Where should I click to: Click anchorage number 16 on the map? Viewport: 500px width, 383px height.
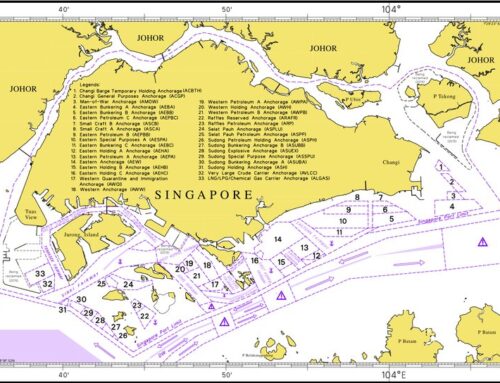255,261
